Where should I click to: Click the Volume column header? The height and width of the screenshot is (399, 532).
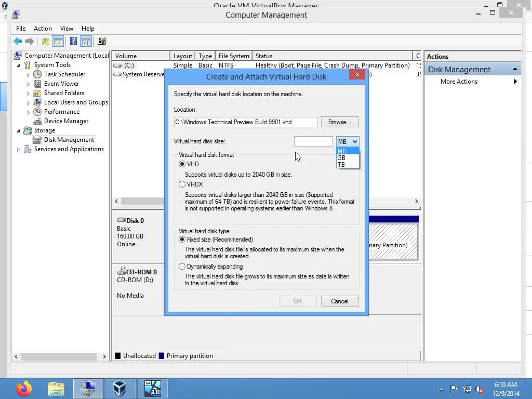pyautogui.click(x=141, y=56)
